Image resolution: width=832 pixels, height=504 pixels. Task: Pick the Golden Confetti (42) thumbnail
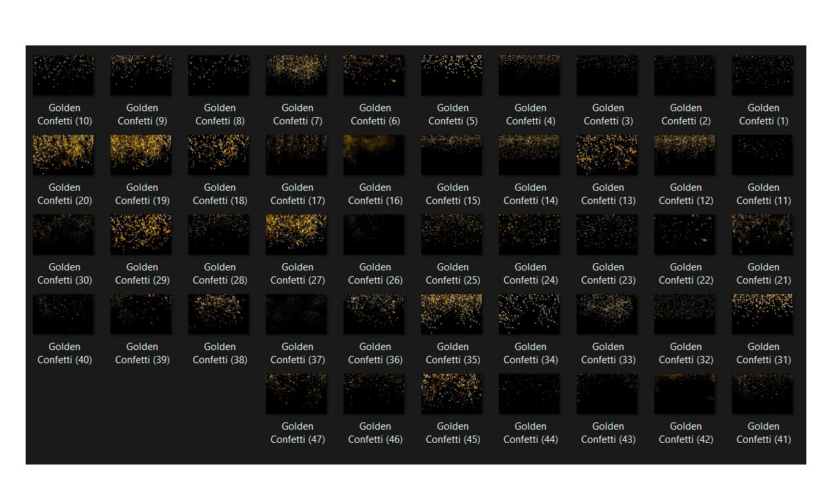click(685, 393)
